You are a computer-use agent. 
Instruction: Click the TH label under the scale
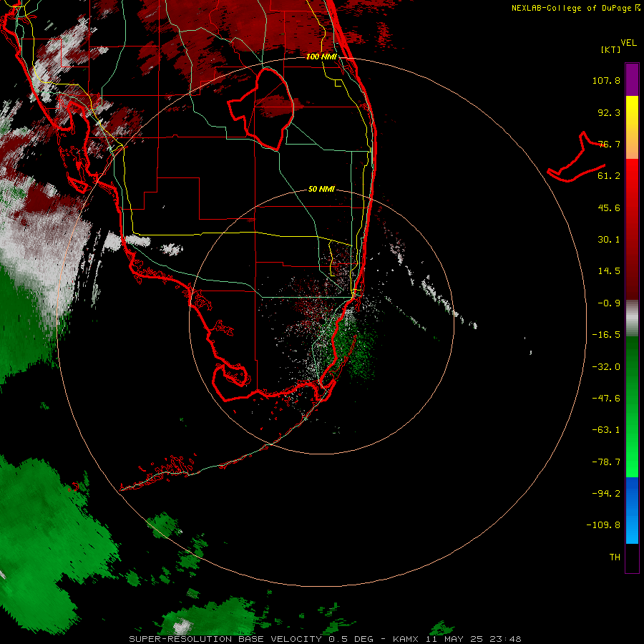click(x=615, y=557)
